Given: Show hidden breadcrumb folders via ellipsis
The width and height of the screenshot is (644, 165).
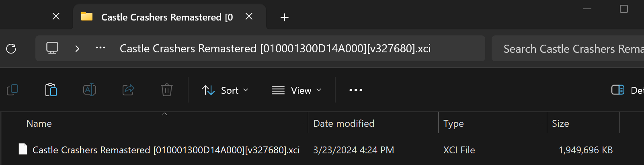Looking at the screenshot, I should pyautogui.click(x=100, y=48).
